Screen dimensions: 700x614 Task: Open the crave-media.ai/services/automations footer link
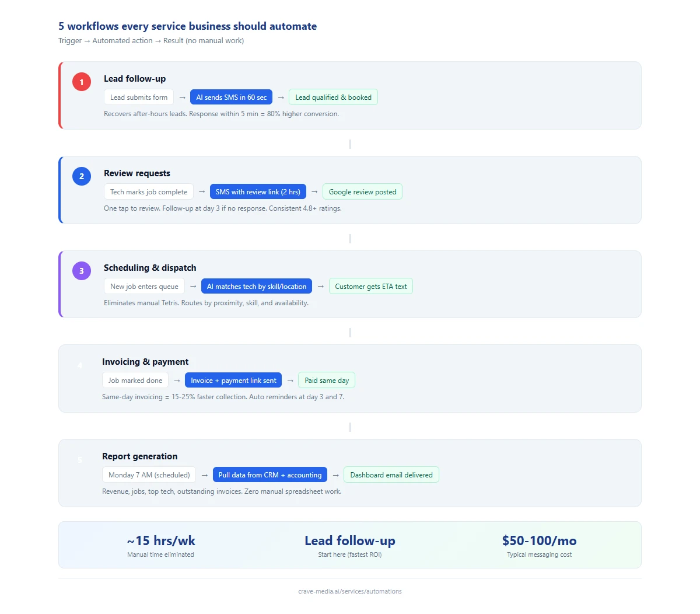(x=350, y=591)
